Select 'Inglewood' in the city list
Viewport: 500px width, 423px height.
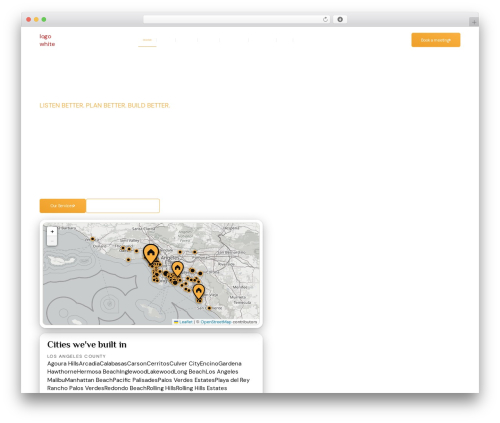point(133,372)
